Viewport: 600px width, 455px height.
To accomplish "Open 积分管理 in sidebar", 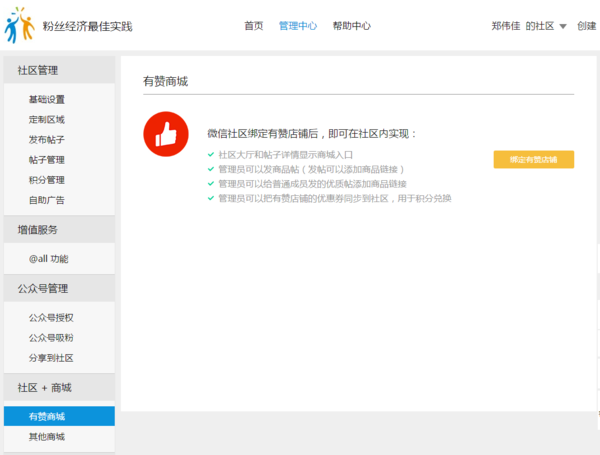I will [47, 180].
